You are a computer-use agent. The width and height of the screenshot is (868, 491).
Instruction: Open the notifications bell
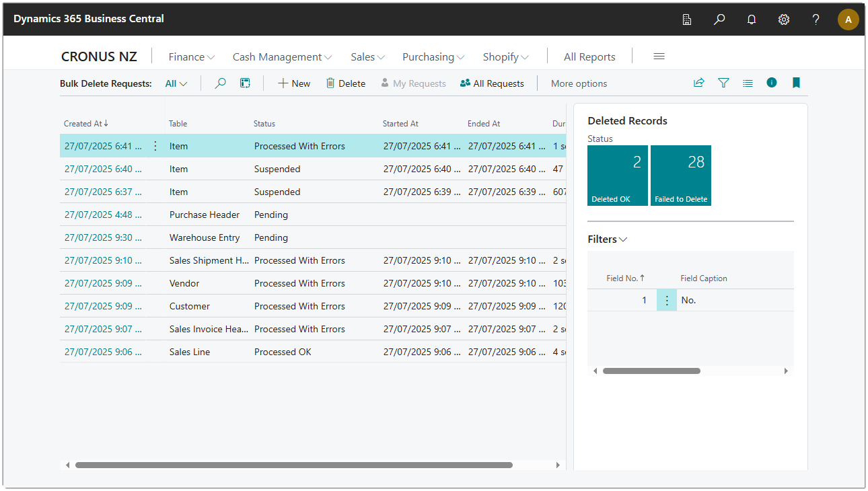752,20
